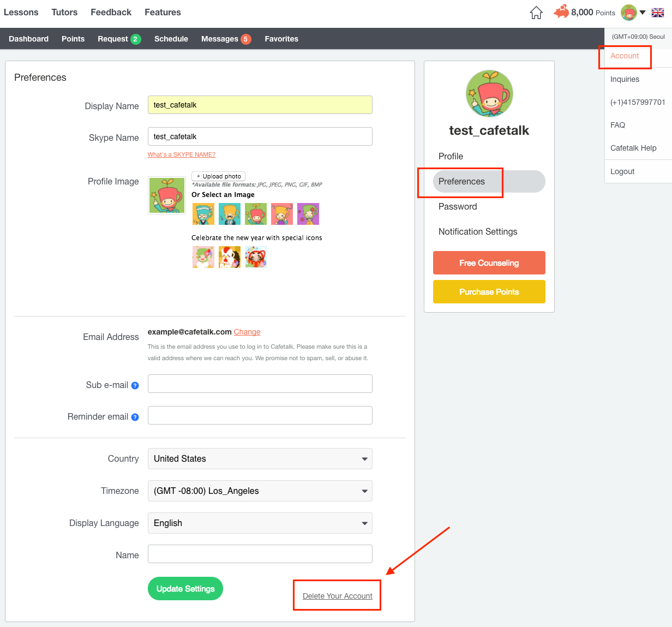This screenshot has height=627, width=672.
Task: Open the Schedule tab
Action: point(171,39)
